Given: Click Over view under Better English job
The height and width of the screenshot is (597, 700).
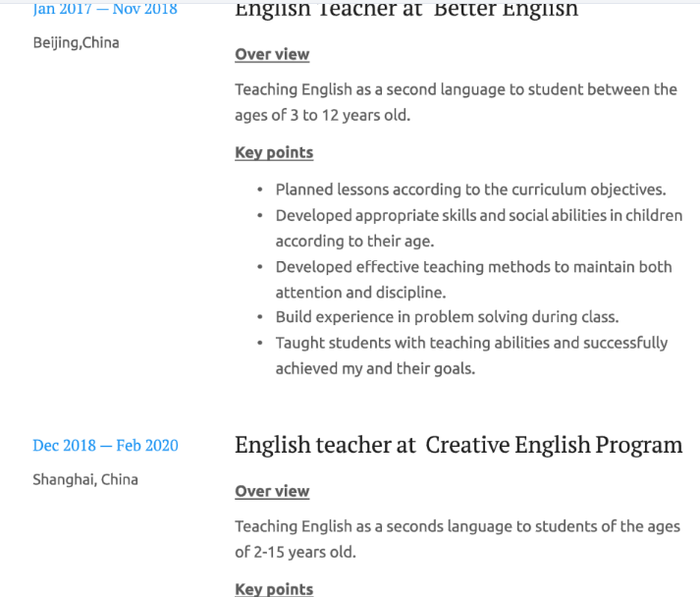Looking at the screenshot, I should click(x=272, y=55).
